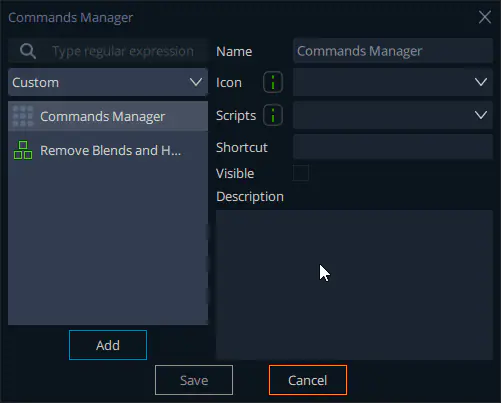Click inside the Description text area

pyautogui.click(x=354, y=285)
